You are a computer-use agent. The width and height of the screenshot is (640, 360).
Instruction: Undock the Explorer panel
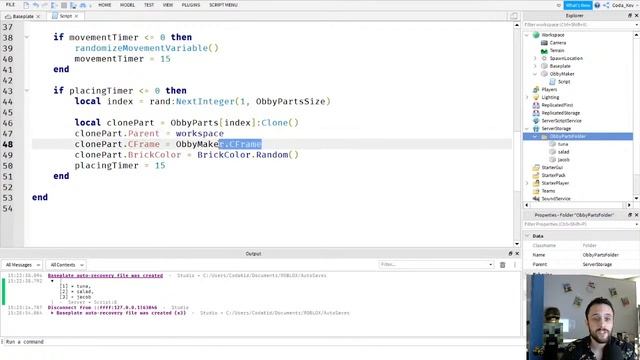tap(630, 16)
